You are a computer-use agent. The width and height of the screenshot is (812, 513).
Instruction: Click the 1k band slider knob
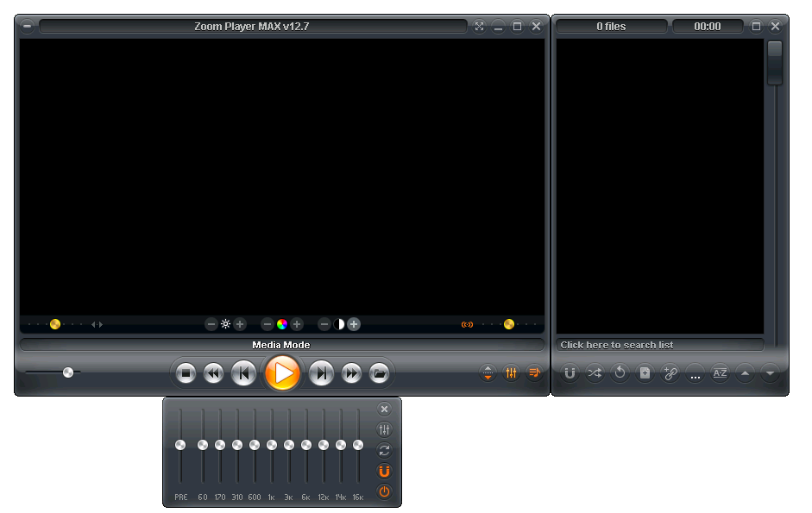pos(272,445)
